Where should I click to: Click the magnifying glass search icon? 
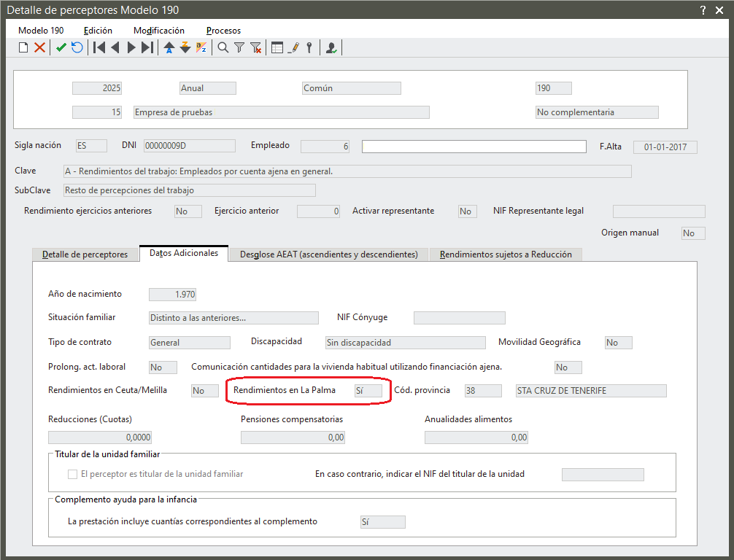pos(223,47)
